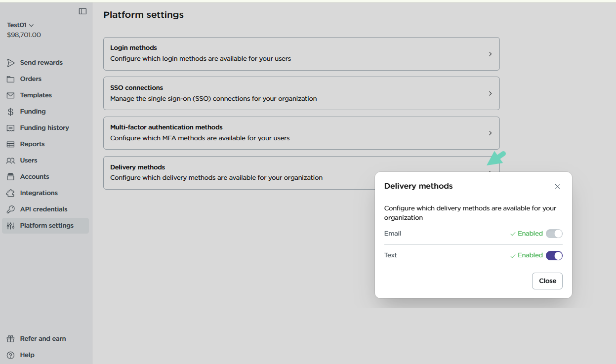The image size is (616, 364).
Task: Click the Reports table icon
Action: tap(10, 144)
